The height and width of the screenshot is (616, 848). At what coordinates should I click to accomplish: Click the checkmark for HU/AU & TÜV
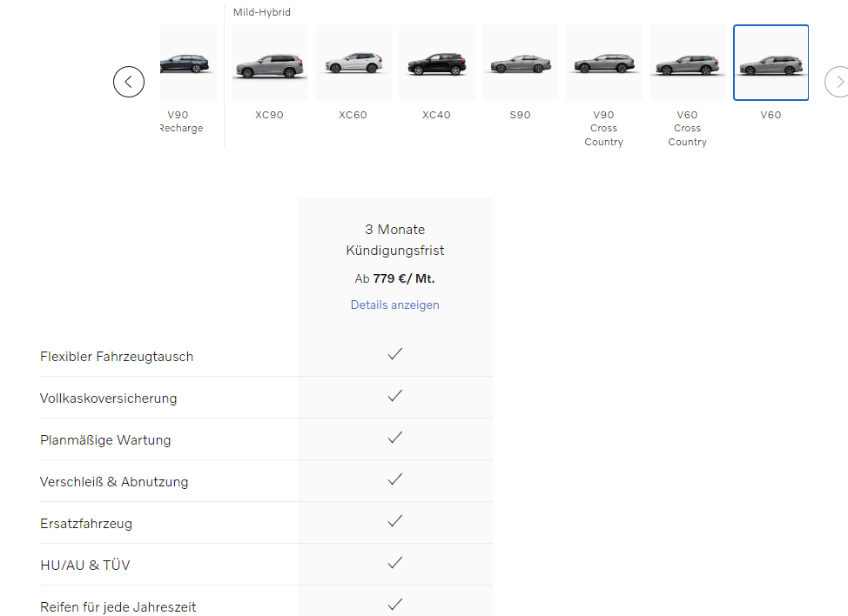click(395, 563)
